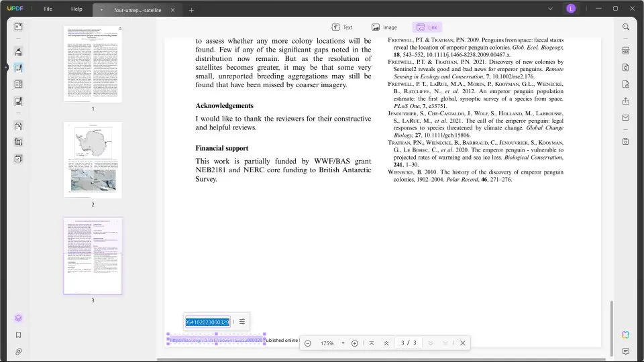Open the Reader mode icon in left sidebar
This screenshot has width=644, height=362.
18,27
